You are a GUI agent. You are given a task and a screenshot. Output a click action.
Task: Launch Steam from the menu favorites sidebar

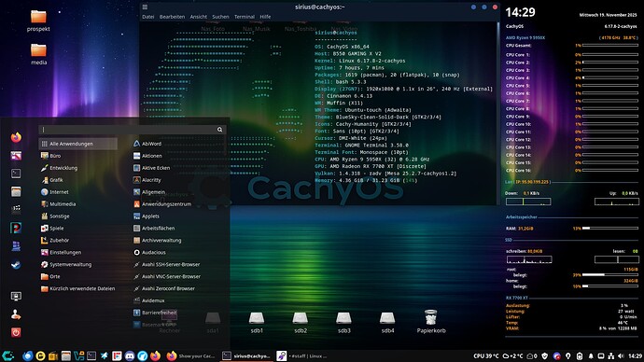(16, 265)
